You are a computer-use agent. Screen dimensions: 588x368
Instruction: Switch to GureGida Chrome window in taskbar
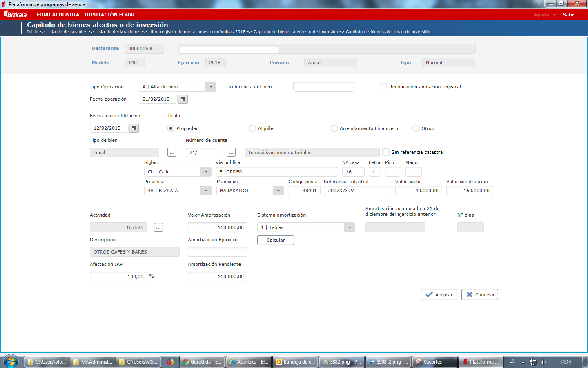pos(202,362)
